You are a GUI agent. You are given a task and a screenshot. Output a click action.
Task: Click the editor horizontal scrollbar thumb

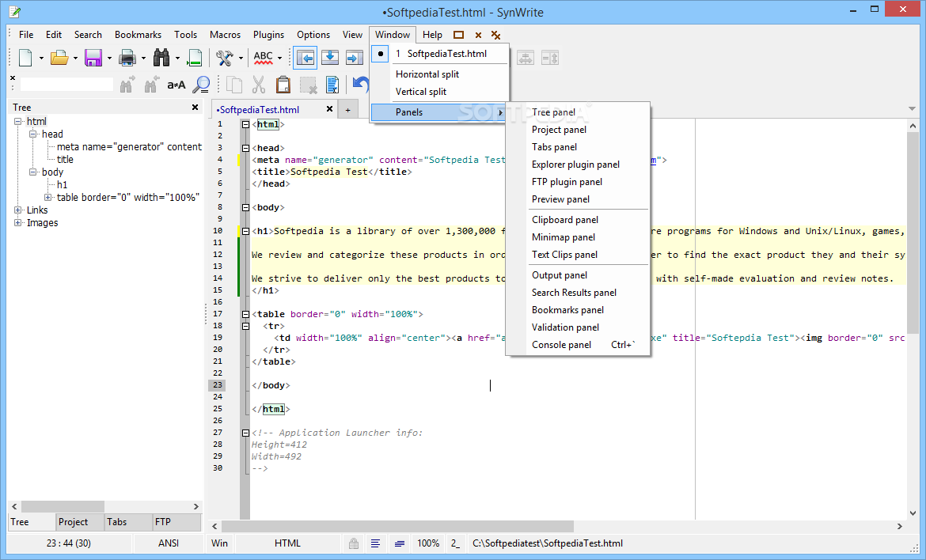[x=397, y=526]
